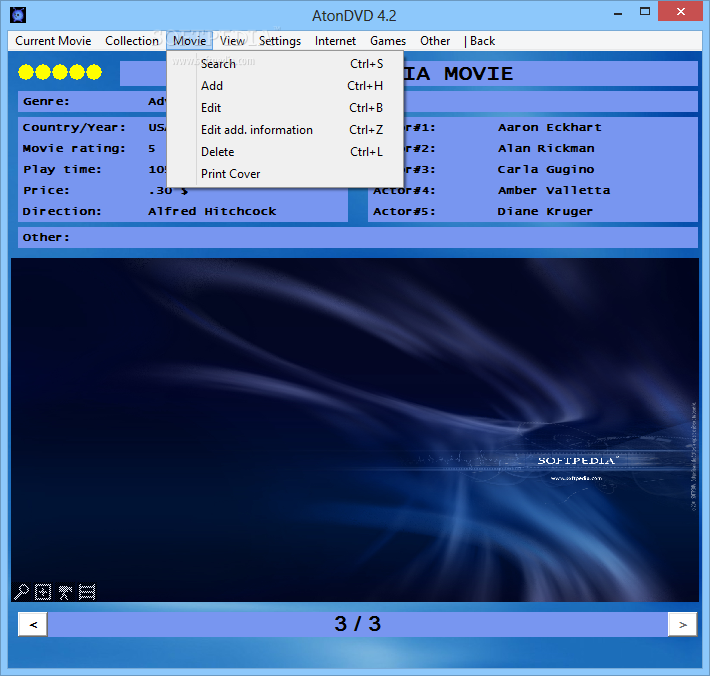Choose Add from the Movie menu
Viewport: 710px width, 676px height.
(285, 86)
